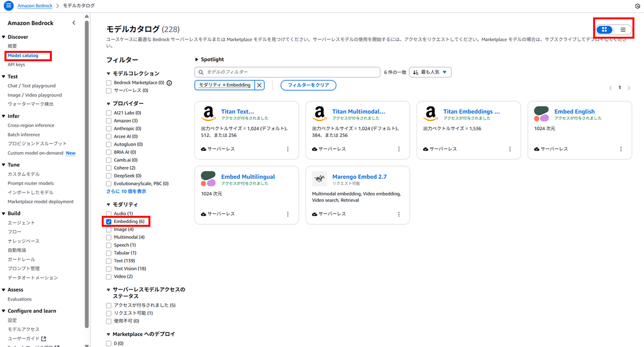This screenshot has width=644, height=347.
Task: Click the フィルターをクリア button
Action: [x=308, y=85]
